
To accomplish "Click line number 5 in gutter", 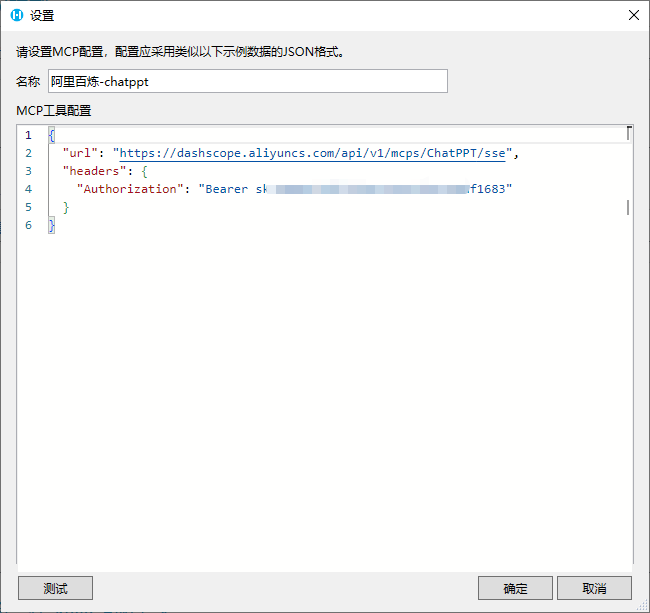I will click(x=28, y=207).
